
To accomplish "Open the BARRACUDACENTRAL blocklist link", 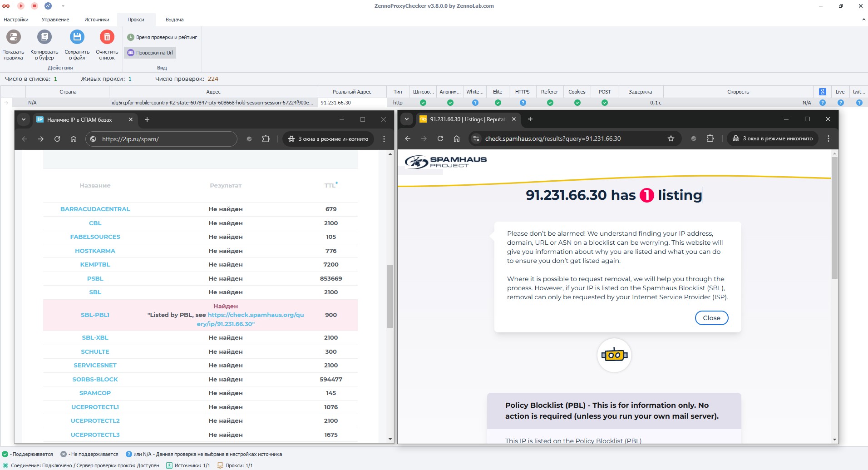I will click(95, 209).
